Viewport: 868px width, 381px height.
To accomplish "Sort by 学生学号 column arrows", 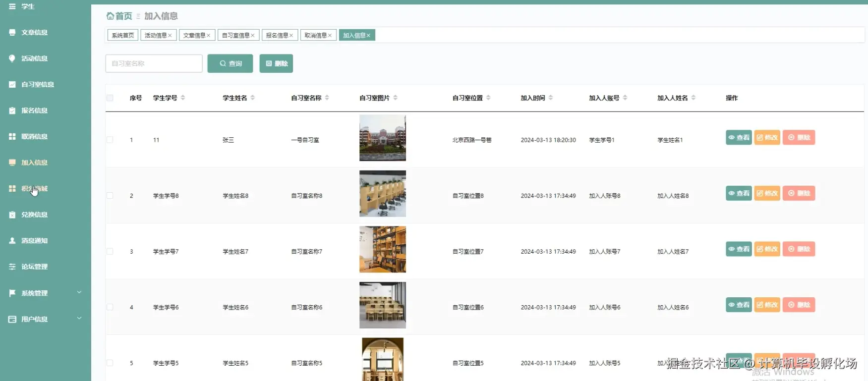I will pos(183,98).
